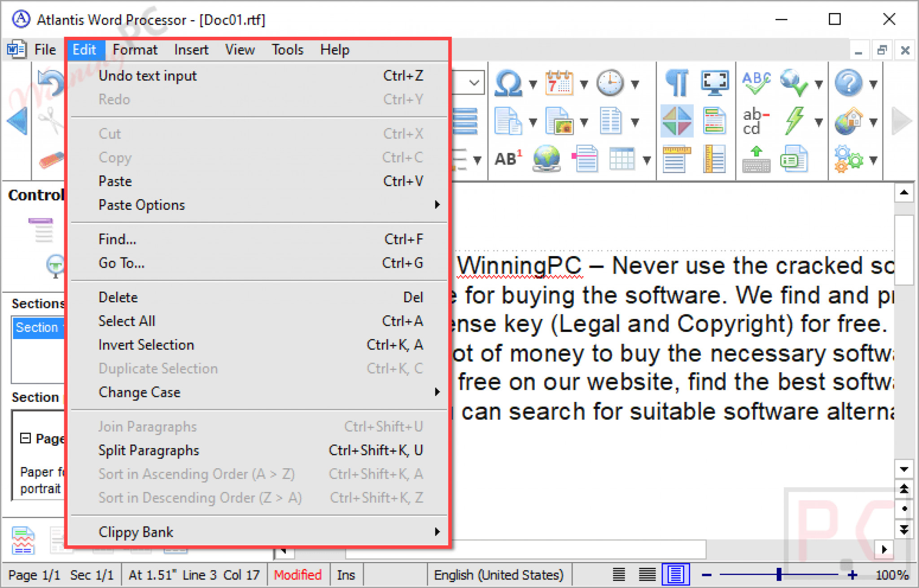Screen dimensions: 919x588
Task: Open dropdown arrow beside help icon
Action: 873,84
